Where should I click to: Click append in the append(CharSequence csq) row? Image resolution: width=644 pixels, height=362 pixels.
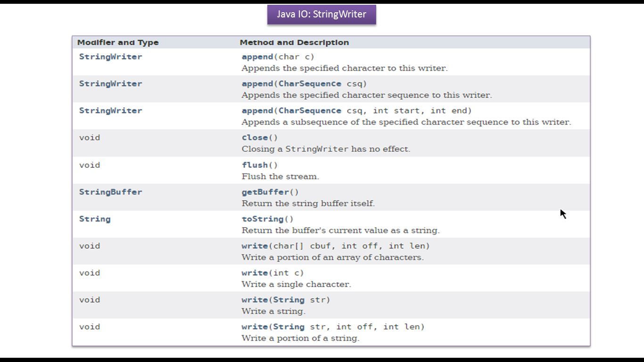coord(257,83)
